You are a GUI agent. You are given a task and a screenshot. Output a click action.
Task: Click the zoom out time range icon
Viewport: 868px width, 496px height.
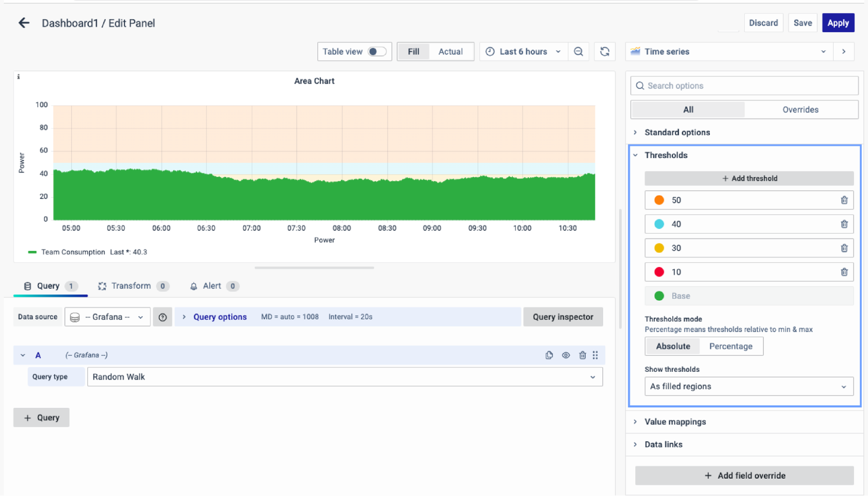578,52
